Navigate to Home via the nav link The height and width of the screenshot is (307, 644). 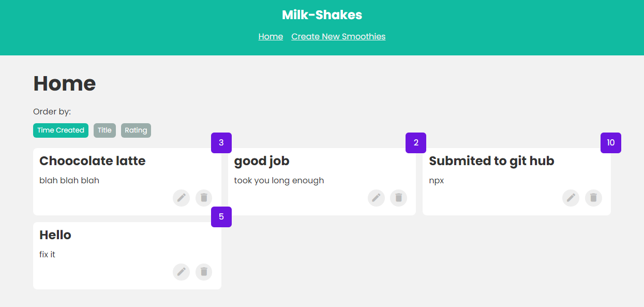[271, 36]
